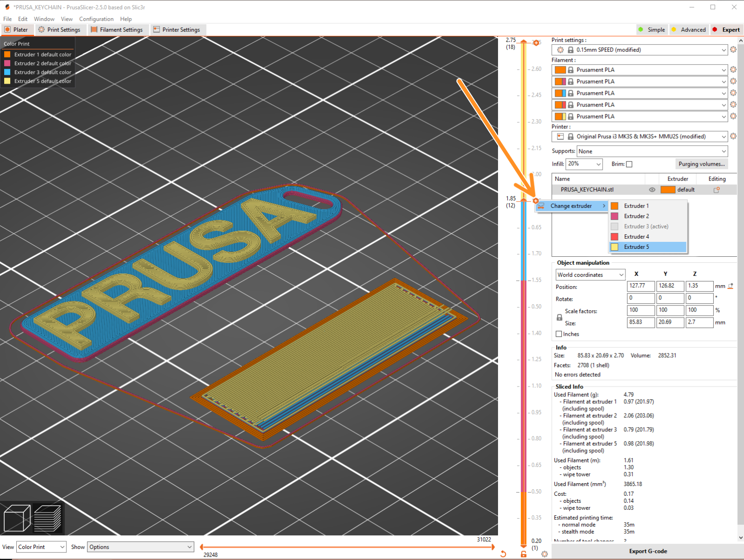Reset vertical layer slider with undo arrow
This screenshot has height=560, width=744.
click(x=503, y=554)
